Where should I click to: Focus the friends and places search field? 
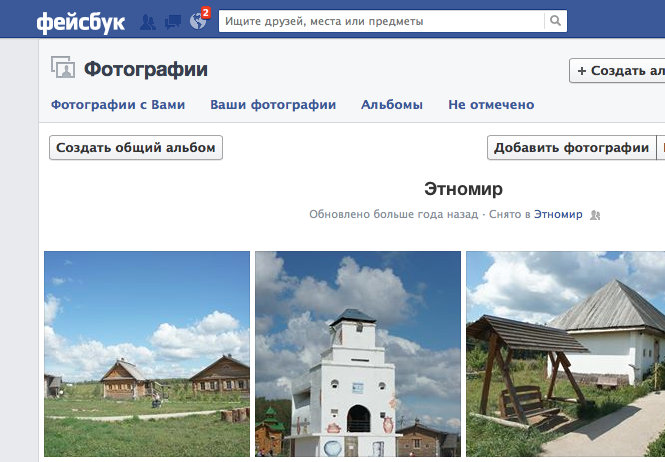click(x=382, y=21)
